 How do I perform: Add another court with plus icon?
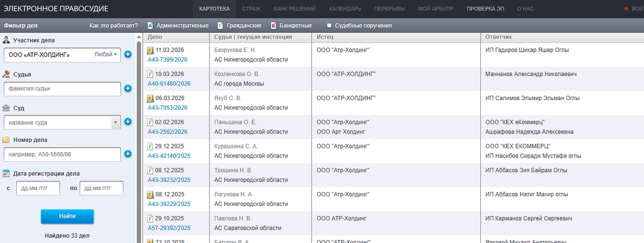pos(128,122)
